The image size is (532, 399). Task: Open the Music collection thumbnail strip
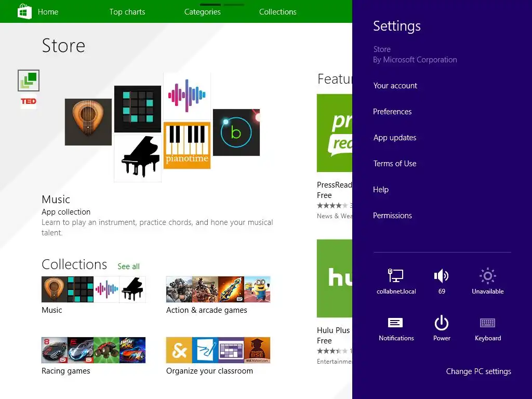click(x=94, y=289)
